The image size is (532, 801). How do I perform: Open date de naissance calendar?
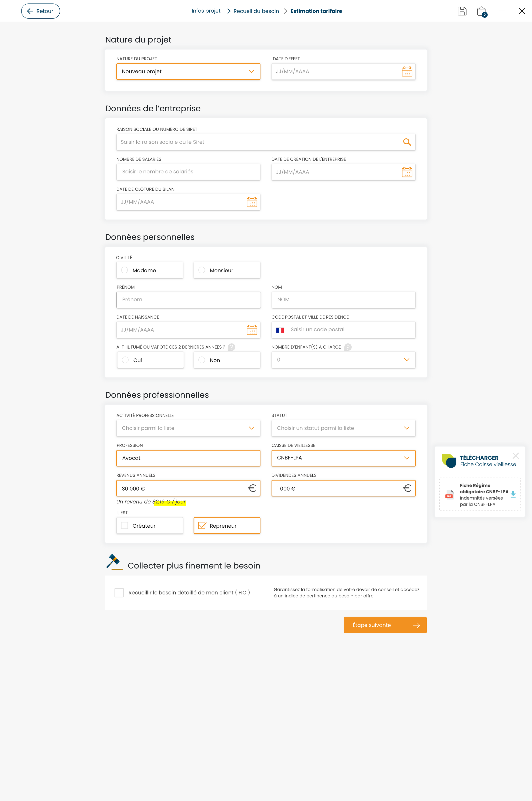[x=252, y=330]
